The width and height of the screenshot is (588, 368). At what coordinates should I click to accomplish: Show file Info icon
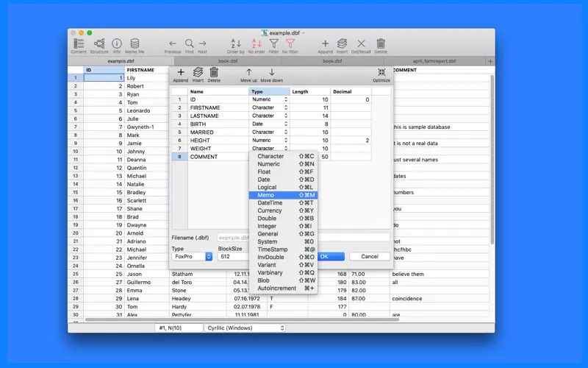point(117,43)
